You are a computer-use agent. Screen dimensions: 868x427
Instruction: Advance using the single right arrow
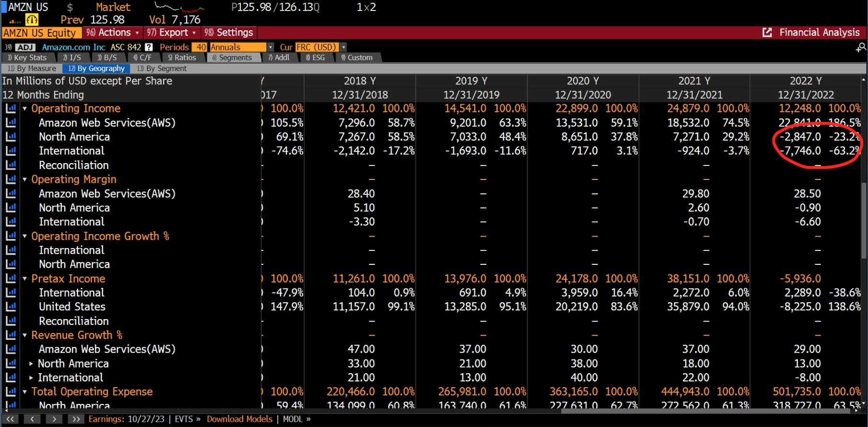(x=54, y=419)
